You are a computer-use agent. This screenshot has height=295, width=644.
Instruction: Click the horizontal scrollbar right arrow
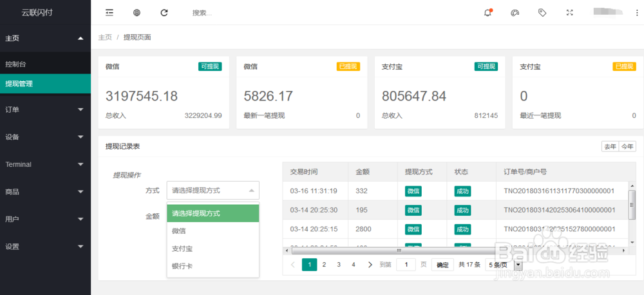pos(623,250)
